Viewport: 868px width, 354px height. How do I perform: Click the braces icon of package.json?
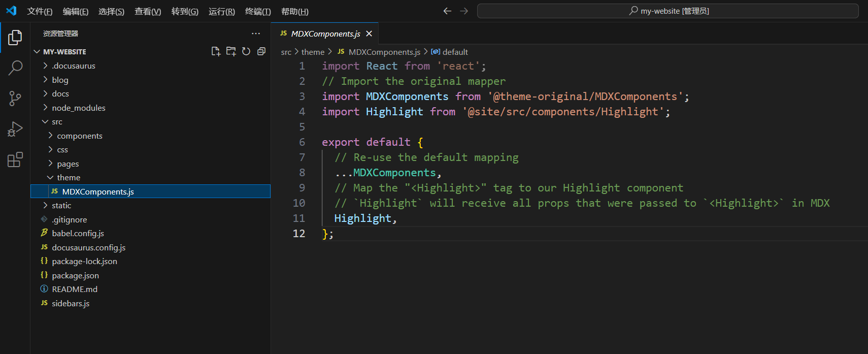44,275
